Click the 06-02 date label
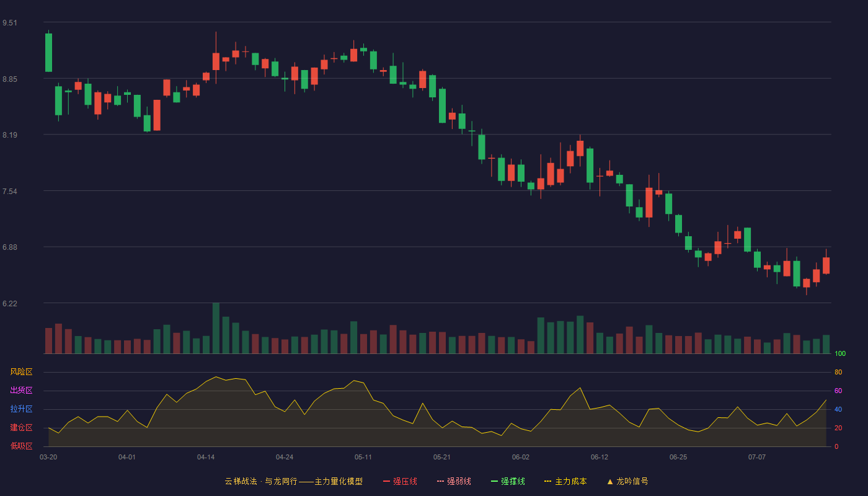 click(521, 457)
